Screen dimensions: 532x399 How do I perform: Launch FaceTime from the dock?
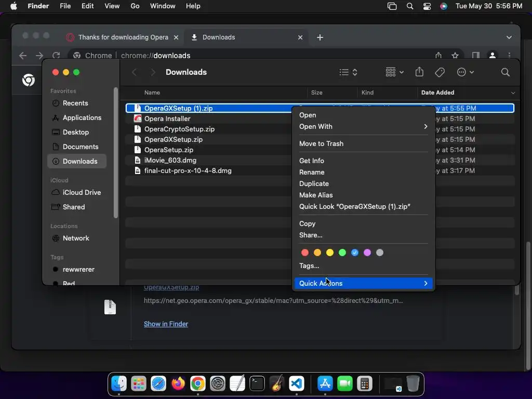[345, 384]
